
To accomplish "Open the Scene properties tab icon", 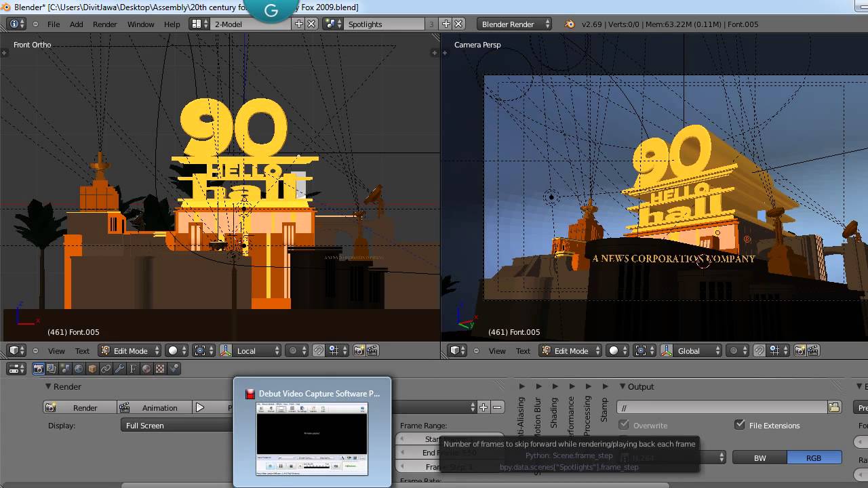I will click(x=66, y=369).
